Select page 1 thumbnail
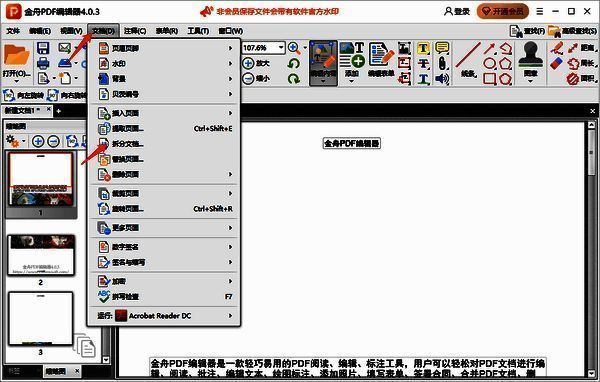The height and width of the screenshot is (382, 600). pyautogui.click(x=41, y=179)
